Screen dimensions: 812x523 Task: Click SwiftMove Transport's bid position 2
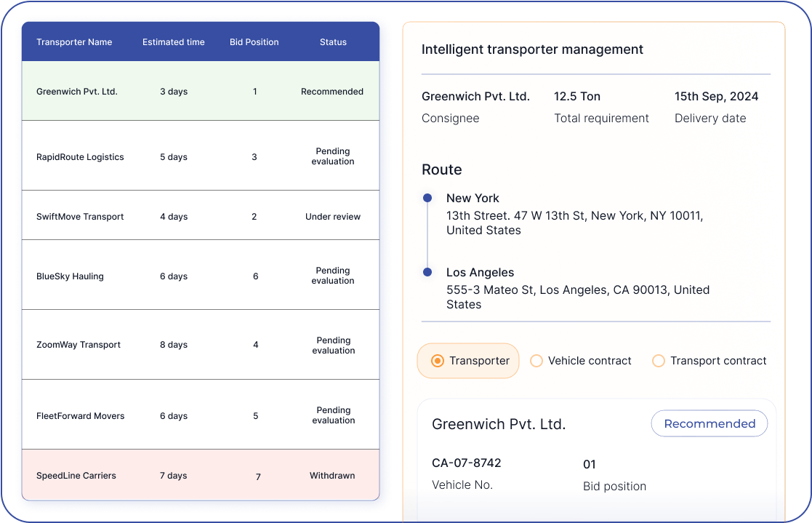point(254,217)
